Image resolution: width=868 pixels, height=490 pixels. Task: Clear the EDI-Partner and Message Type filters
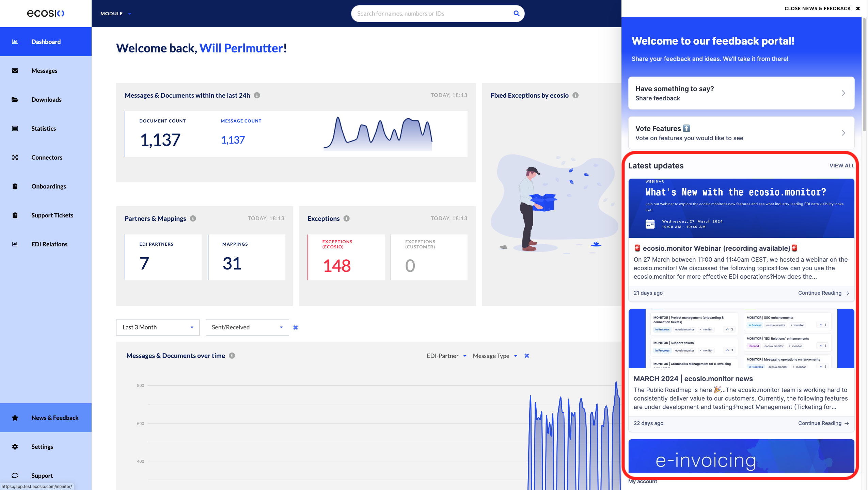click(x=527, y=356)
